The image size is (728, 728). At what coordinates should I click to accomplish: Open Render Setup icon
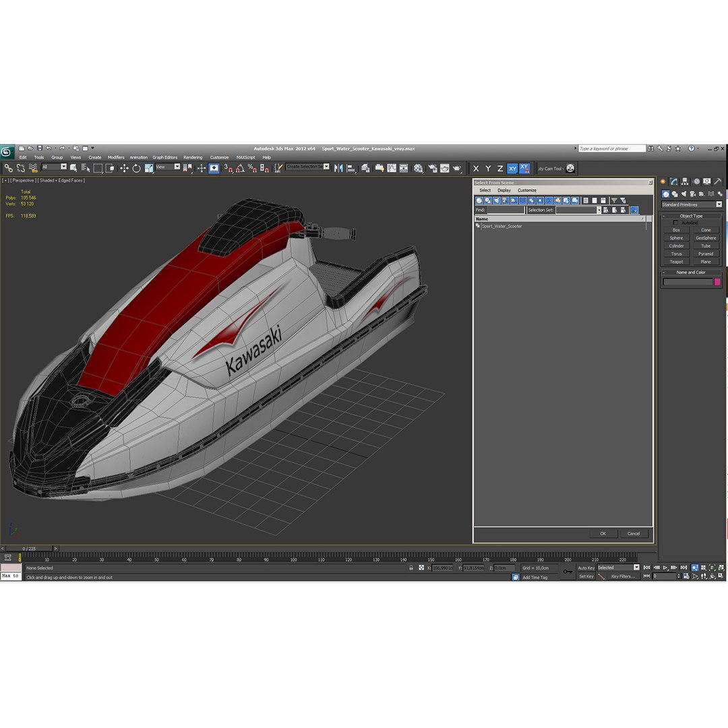433,168
